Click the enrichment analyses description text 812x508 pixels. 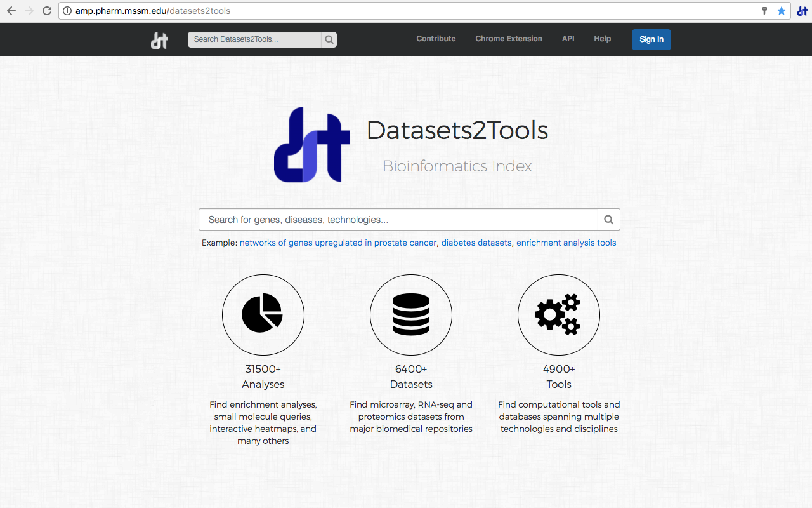(263, 423)
